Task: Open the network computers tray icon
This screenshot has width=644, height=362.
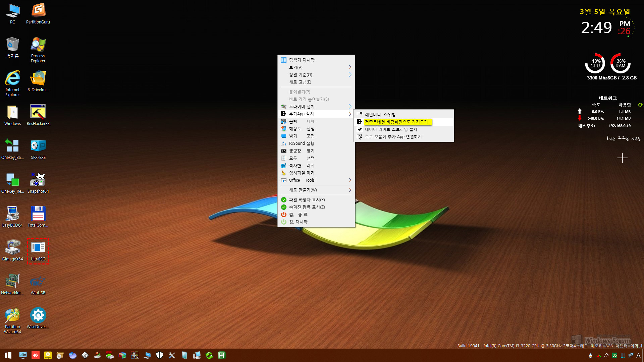Action: point(631,355)
